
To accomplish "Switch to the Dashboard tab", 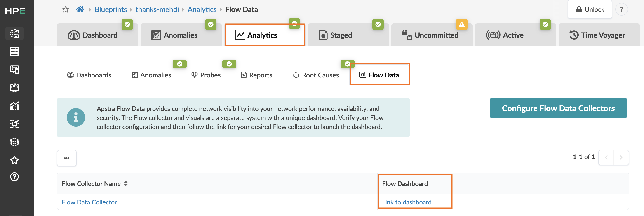I will tap(97, 35).
